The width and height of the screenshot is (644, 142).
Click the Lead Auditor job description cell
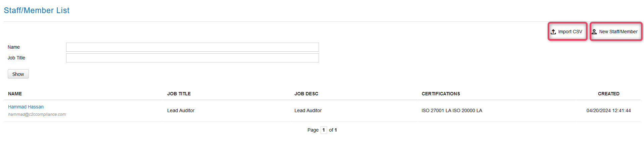(308, 110)
